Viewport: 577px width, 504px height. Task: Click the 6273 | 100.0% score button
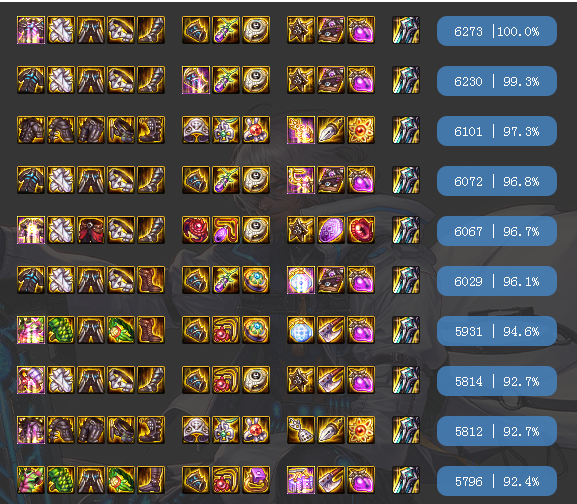496,31
